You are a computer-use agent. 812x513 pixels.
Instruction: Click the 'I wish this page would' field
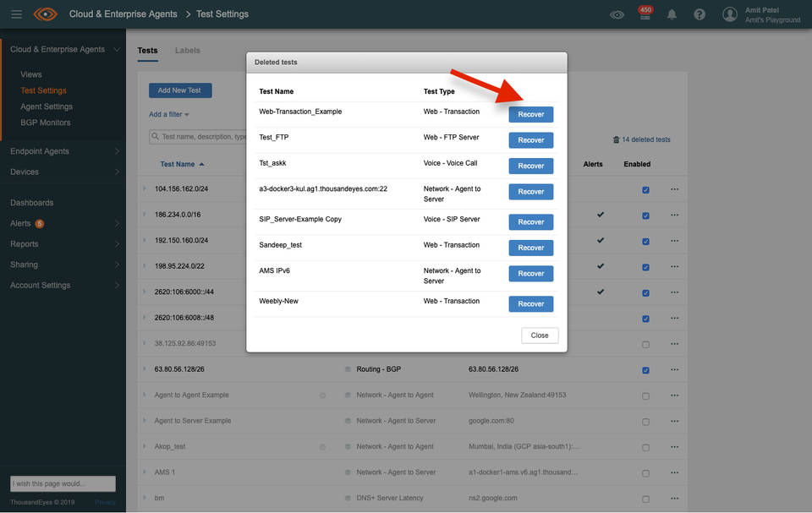(63, 484)
